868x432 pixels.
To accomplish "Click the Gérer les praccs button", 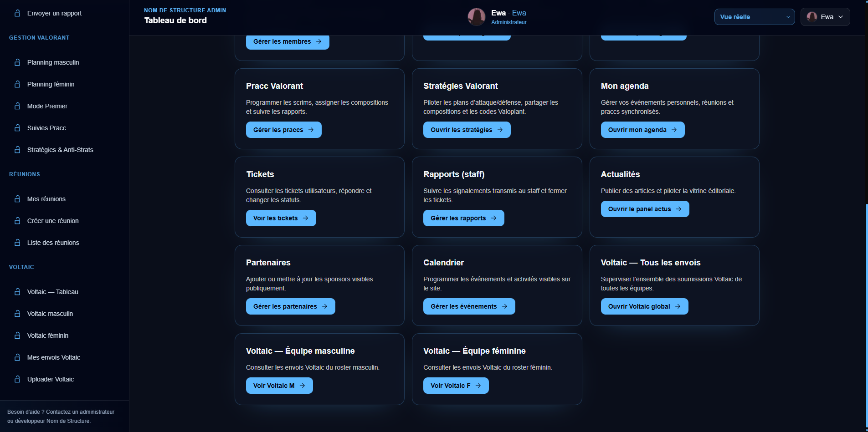I will click(x=283, y=130).
